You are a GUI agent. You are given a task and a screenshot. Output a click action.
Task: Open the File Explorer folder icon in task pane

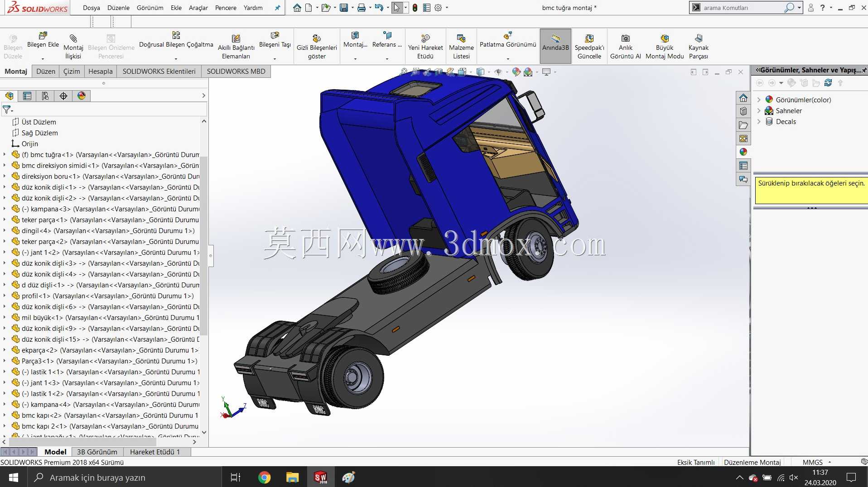[x=743, y=125]
